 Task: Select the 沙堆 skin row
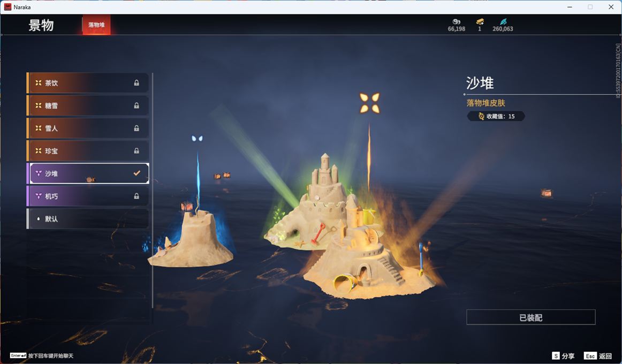pos(88,173)
